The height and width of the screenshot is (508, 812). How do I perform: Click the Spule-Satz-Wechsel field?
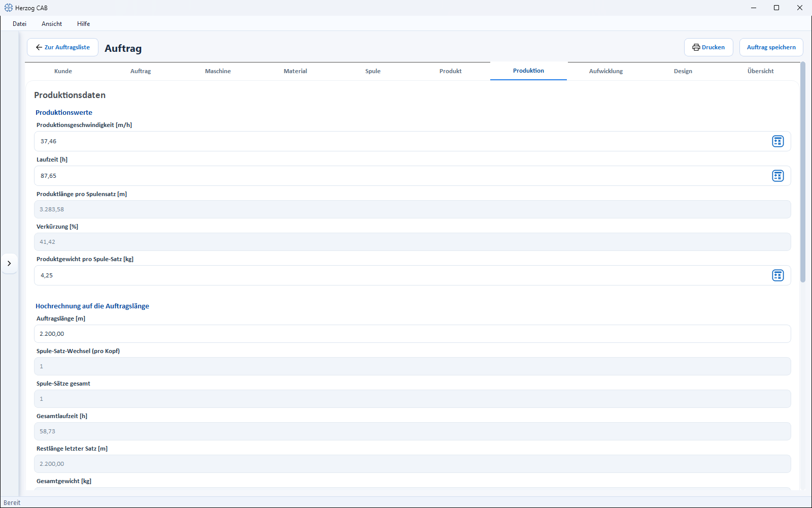click(412, 366)
